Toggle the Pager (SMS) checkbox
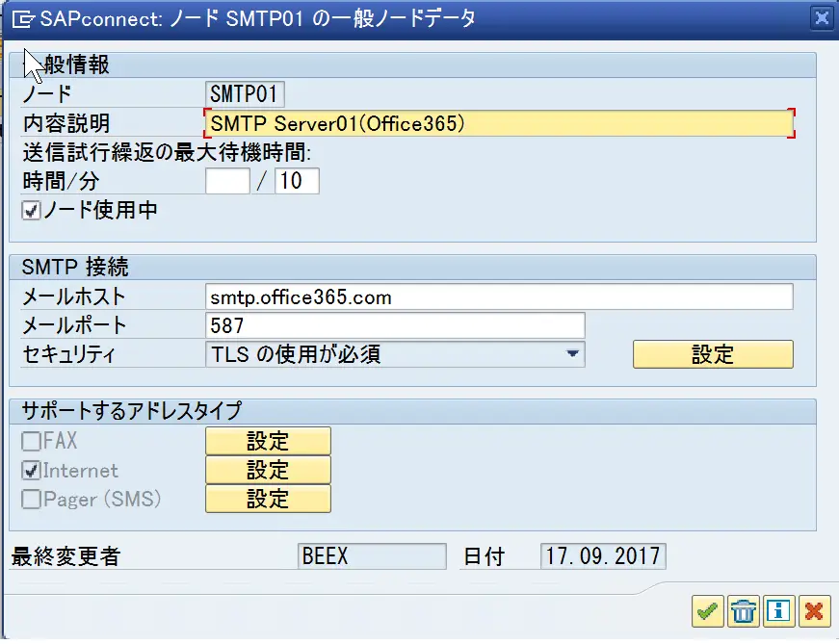Viewport: 839px width, 644px height. point(31,499)
